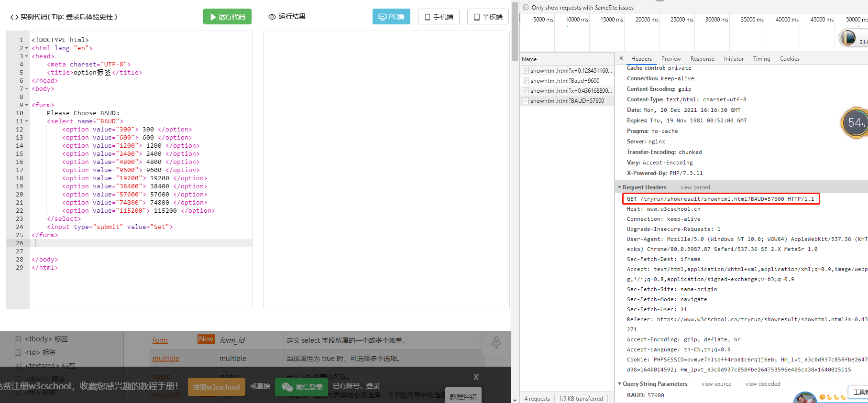Click the Name column header
Image resolution: width=868 pixels, height=403 pixels.
(567, 59)
